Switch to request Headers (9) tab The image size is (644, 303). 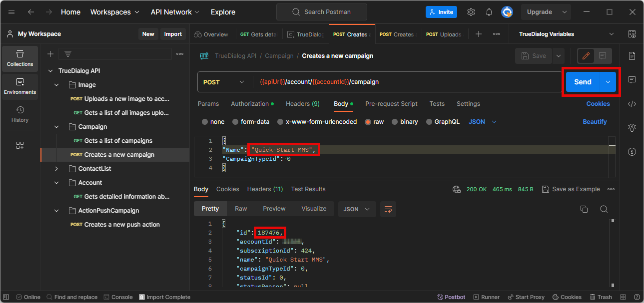[x=303, y=104]
